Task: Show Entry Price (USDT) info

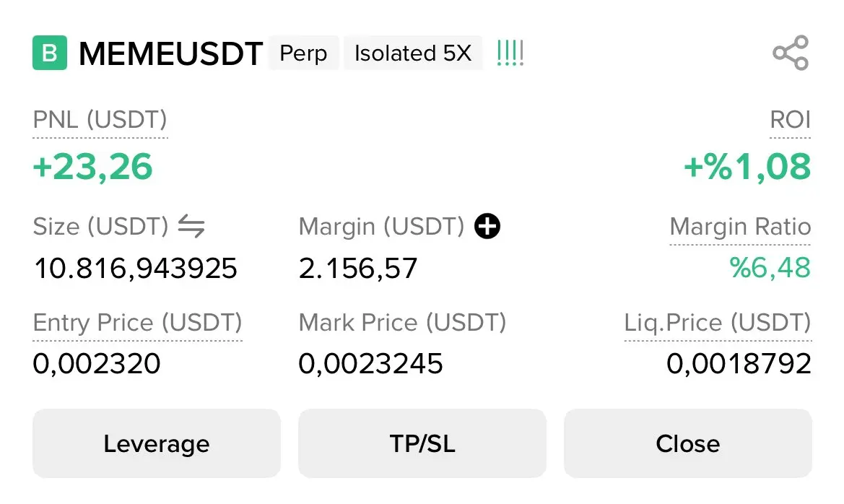Action: pos(137,323)
